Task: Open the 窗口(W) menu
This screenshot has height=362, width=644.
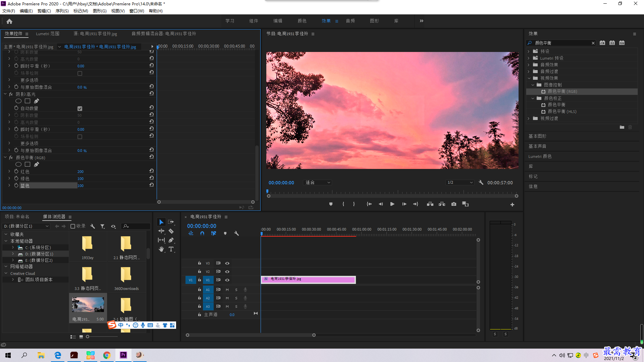Action: click(137, 11)
